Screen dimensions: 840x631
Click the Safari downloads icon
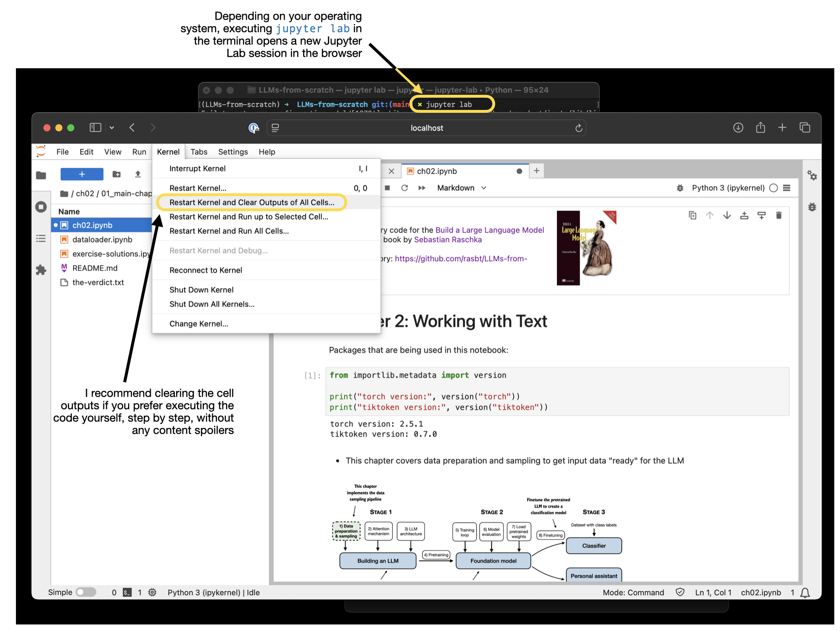click(x=738, y=128)
